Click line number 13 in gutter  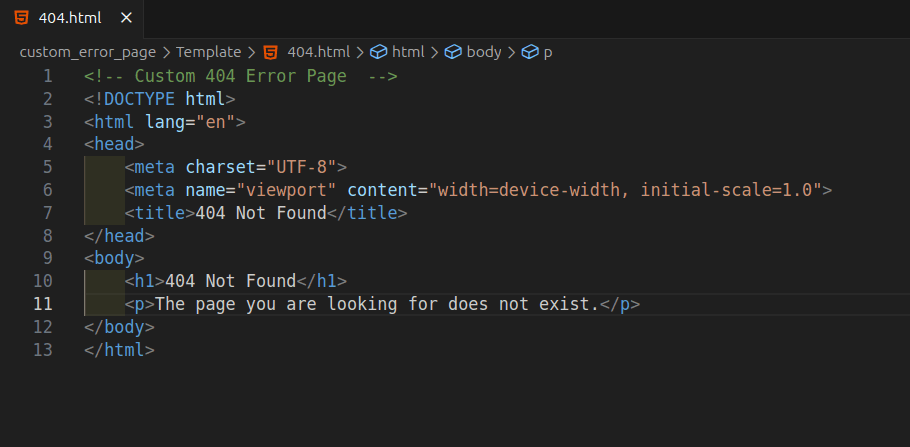pos(43,349)
